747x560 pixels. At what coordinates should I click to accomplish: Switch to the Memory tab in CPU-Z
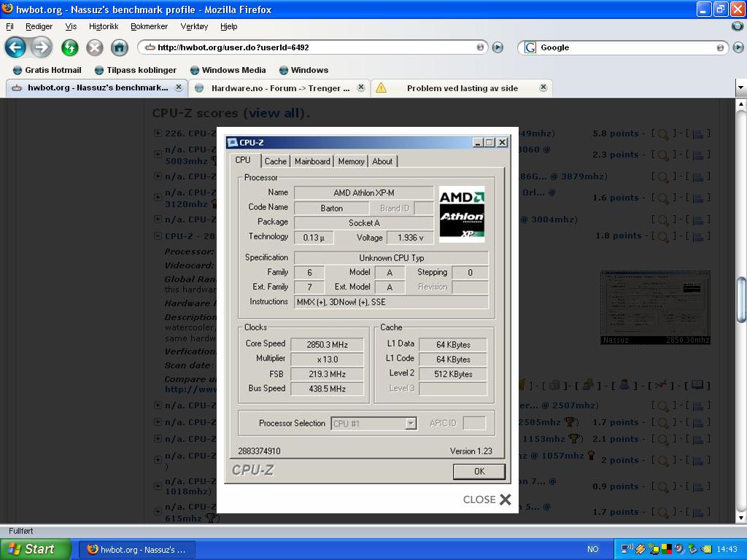point(351,161)
